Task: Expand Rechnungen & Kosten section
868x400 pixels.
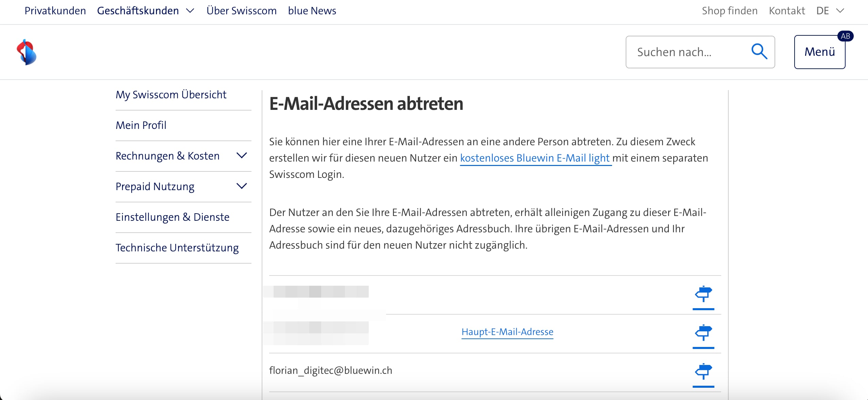Action: coord(241,156)
